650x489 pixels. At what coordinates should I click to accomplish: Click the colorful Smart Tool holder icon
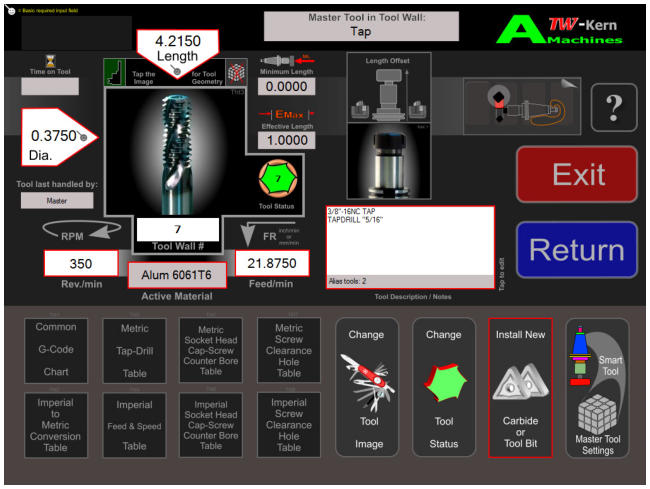(x=580, y=356)
